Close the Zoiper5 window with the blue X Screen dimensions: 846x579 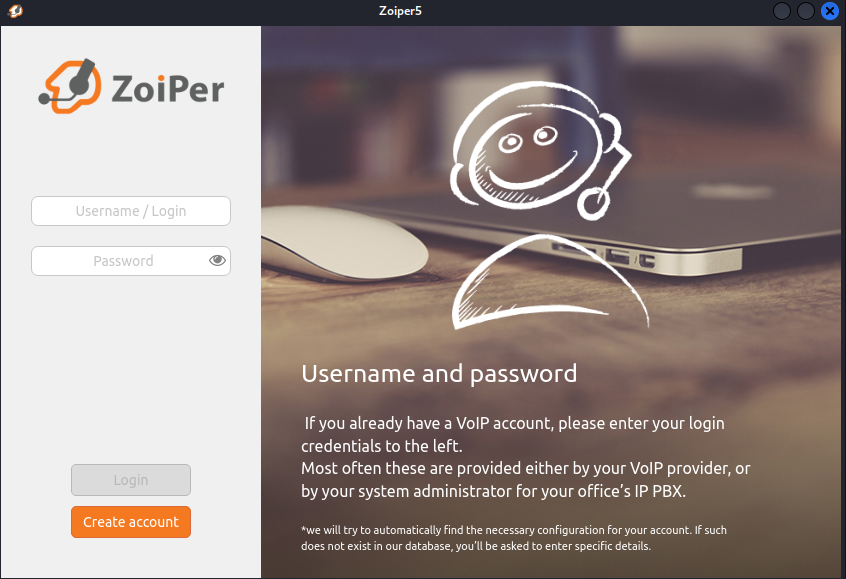pos(830,11)
